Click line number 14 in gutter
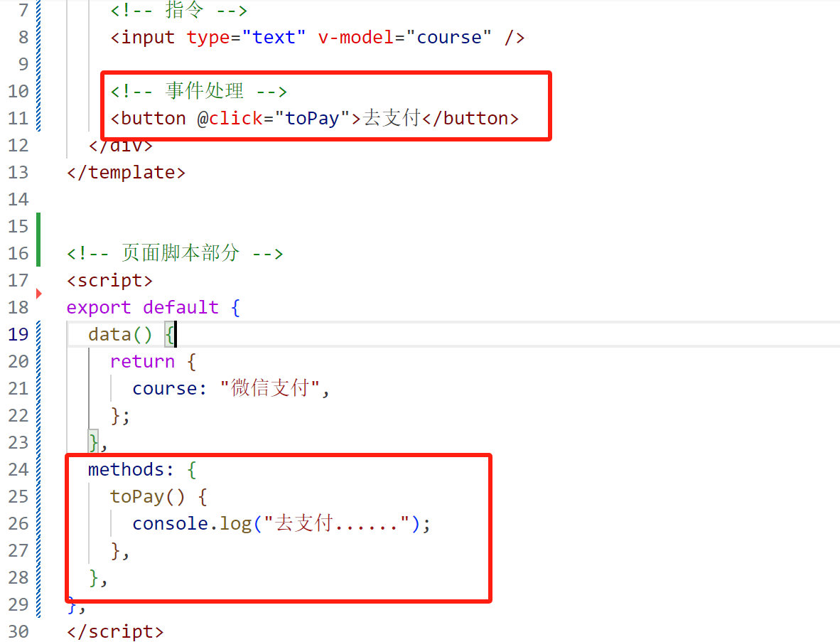 pyautogui.click(x=18, y=199)
